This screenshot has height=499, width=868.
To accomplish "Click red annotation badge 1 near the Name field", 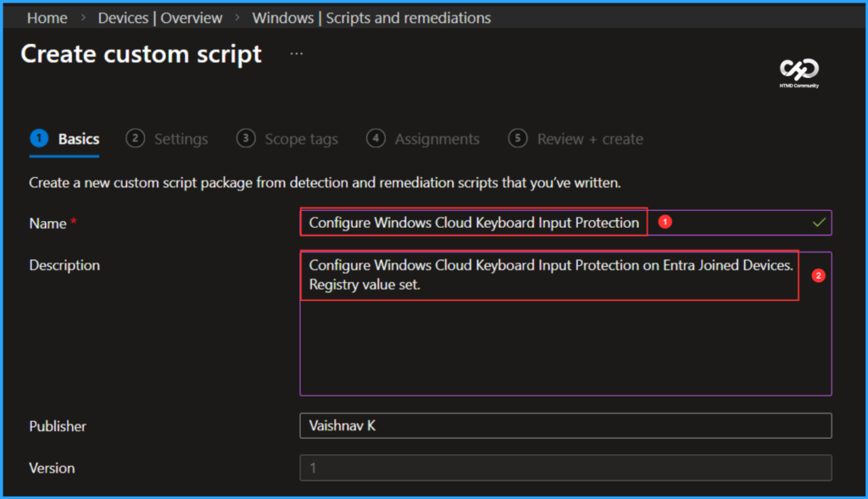I will (665, 222).
